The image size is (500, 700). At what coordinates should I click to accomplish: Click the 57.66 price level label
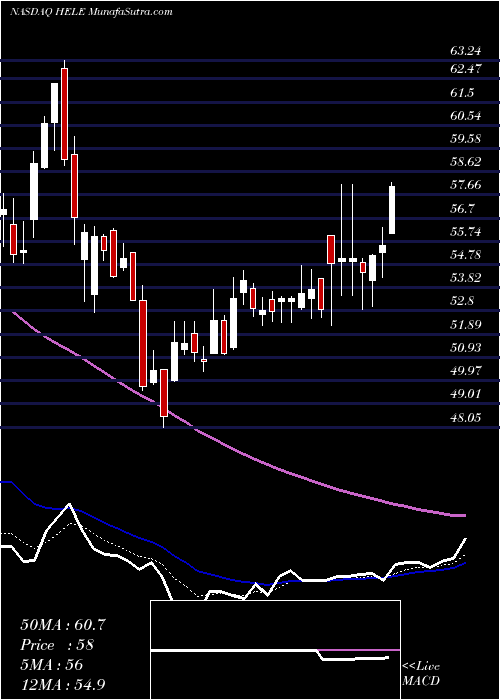pyautogui.click(x=466, y=185)
